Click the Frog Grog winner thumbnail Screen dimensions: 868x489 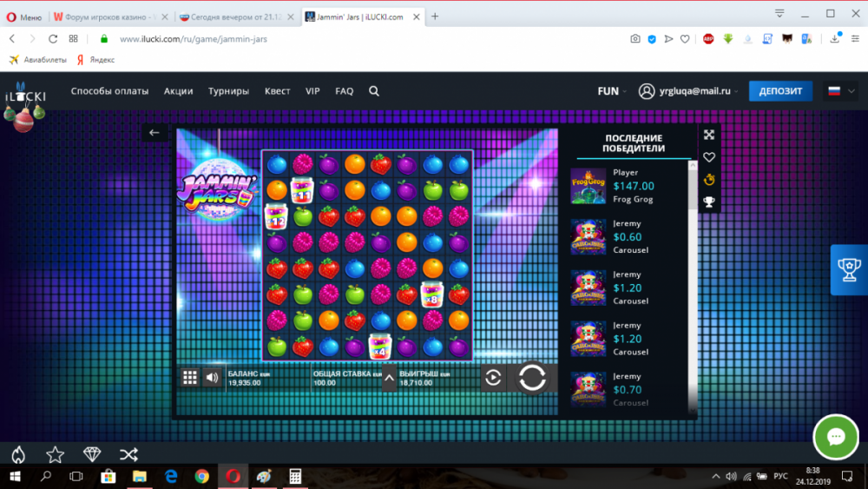coord(588,186)
